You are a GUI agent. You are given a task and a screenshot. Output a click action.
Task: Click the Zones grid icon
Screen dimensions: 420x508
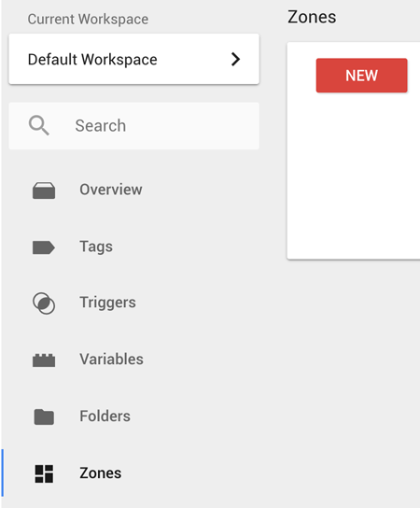pyautogui.click(x=44, y=473)
